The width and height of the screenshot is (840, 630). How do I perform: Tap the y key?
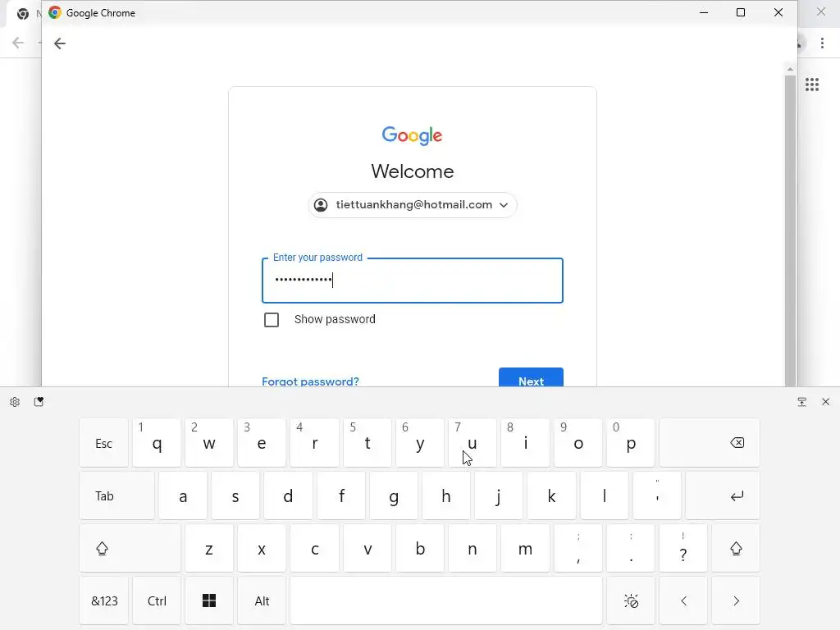pos(419,442)
